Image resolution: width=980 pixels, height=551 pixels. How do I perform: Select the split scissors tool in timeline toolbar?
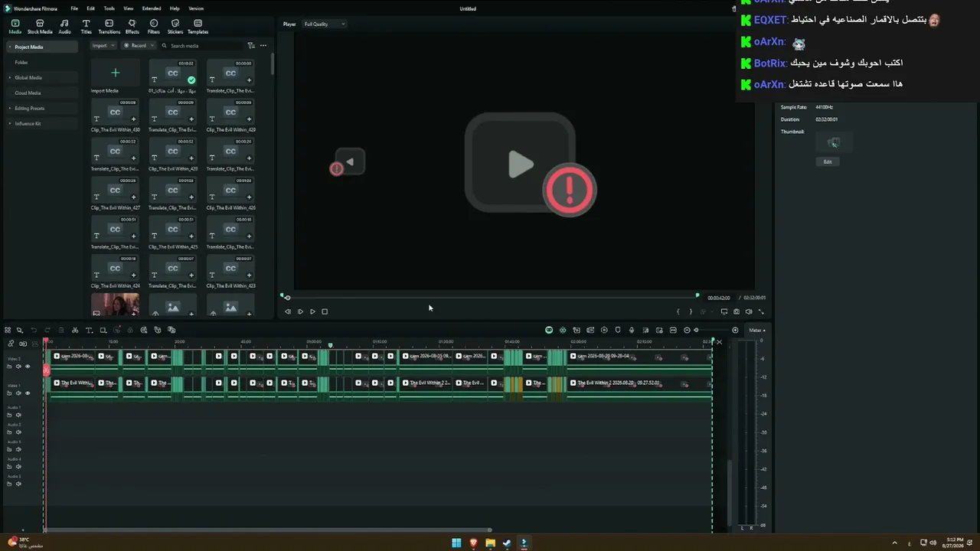pos(75,330)
